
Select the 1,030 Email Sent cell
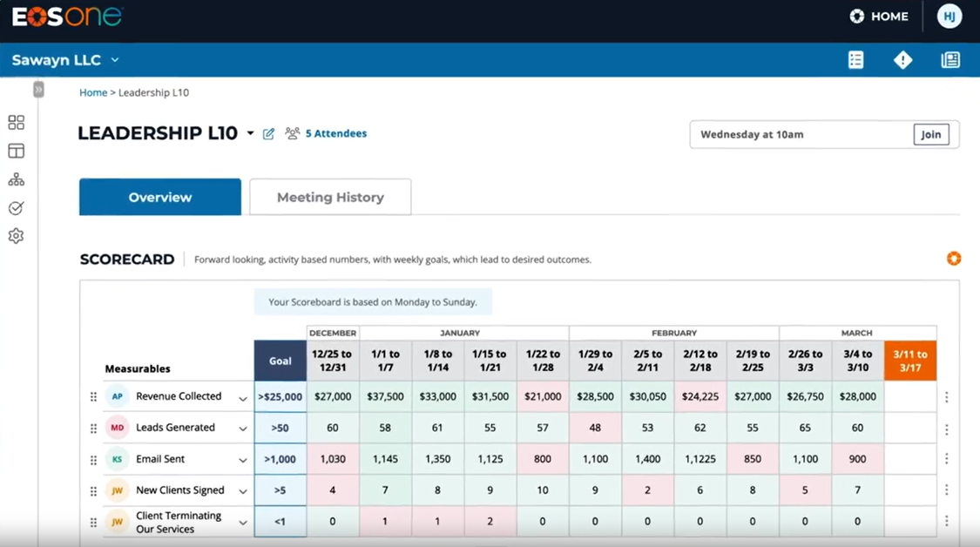click(x=333, y=459)
